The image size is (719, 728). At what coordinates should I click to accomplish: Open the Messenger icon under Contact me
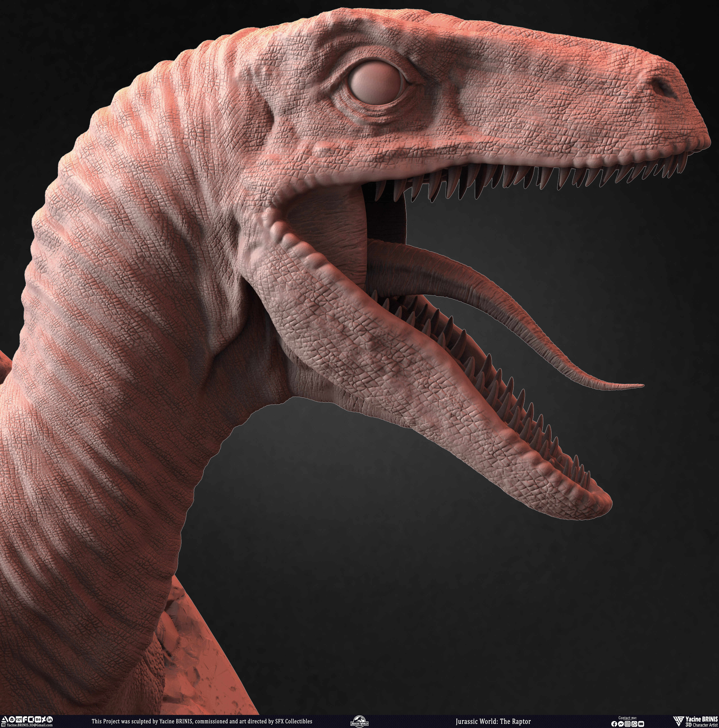point(621,724)
